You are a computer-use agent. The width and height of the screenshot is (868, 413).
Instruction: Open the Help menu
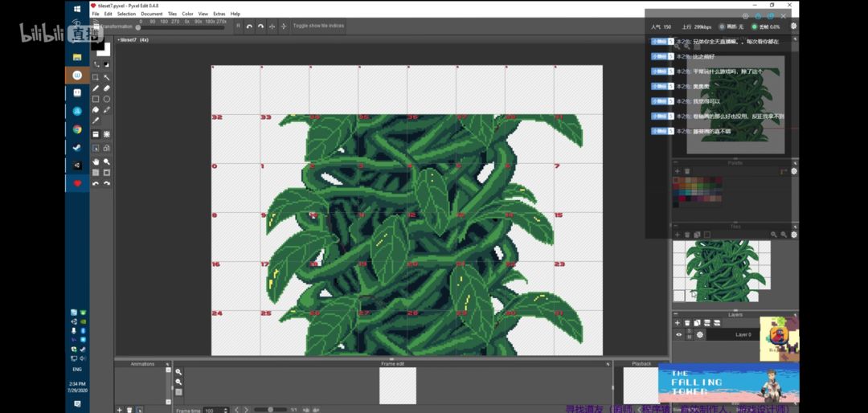(x=235, y=14)
